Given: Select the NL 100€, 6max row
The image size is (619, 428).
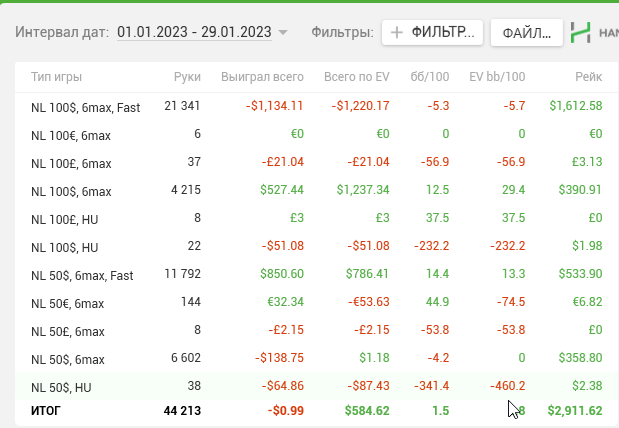Looking at the screenshot, I should pos(317,134).
